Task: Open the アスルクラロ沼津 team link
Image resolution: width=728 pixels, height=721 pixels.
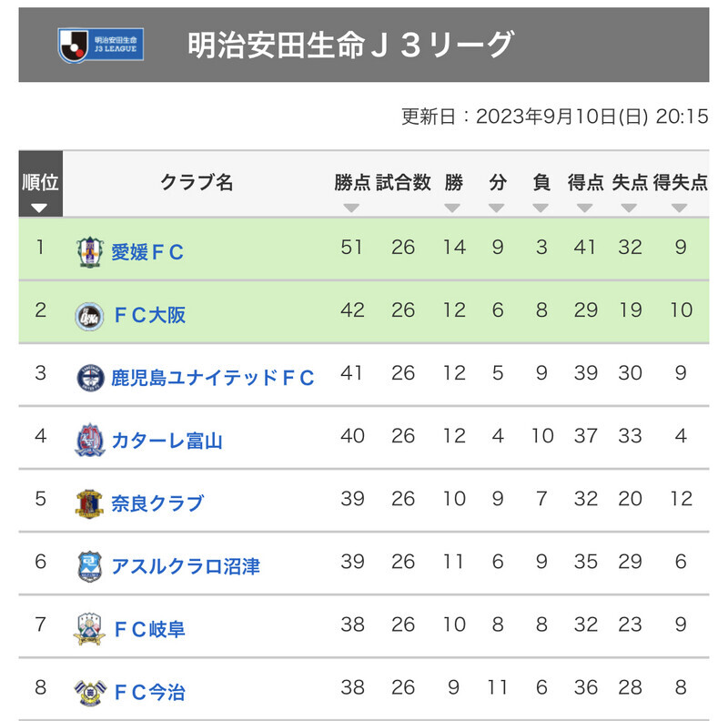Action: [186, 566]
